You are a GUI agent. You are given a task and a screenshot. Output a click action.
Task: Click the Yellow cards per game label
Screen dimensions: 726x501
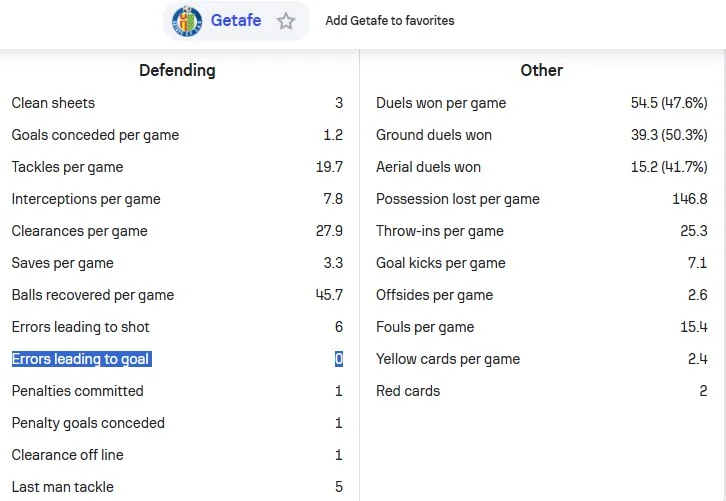(x=448, y=359)
